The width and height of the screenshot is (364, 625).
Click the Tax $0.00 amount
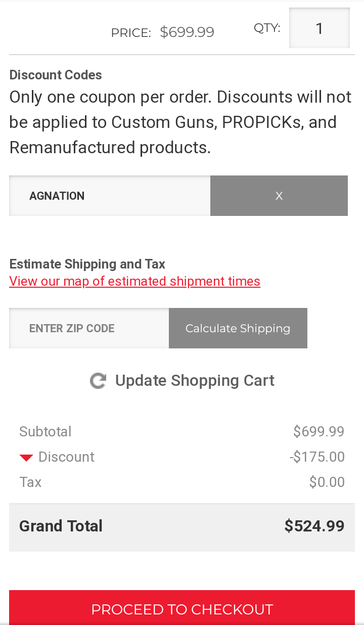coord(327,482)
